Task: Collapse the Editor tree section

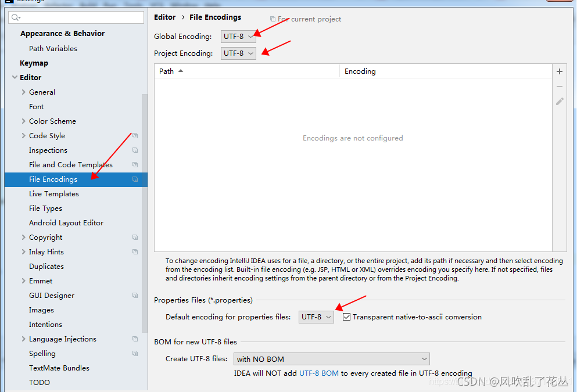Action: (x=15, y=77)
